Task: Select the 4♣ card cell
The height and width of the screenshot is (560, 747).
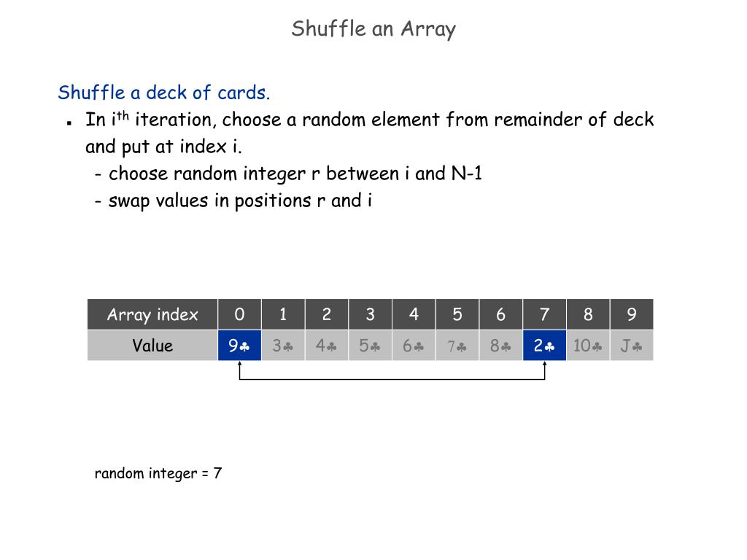Action: [x=326, y=345]
